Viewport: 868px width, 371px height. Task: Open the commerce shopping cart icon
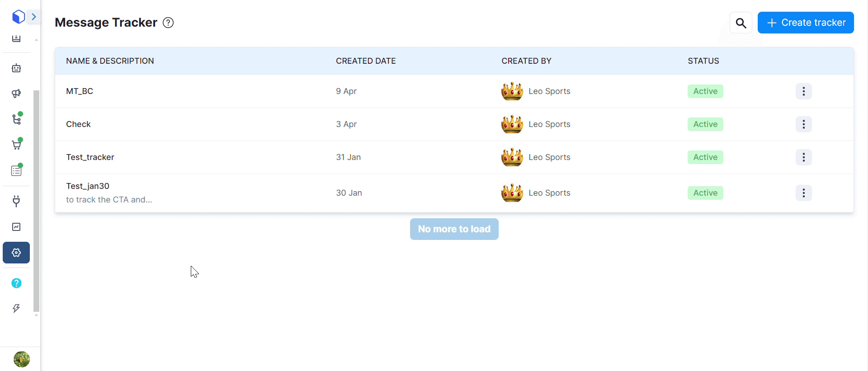16,145
